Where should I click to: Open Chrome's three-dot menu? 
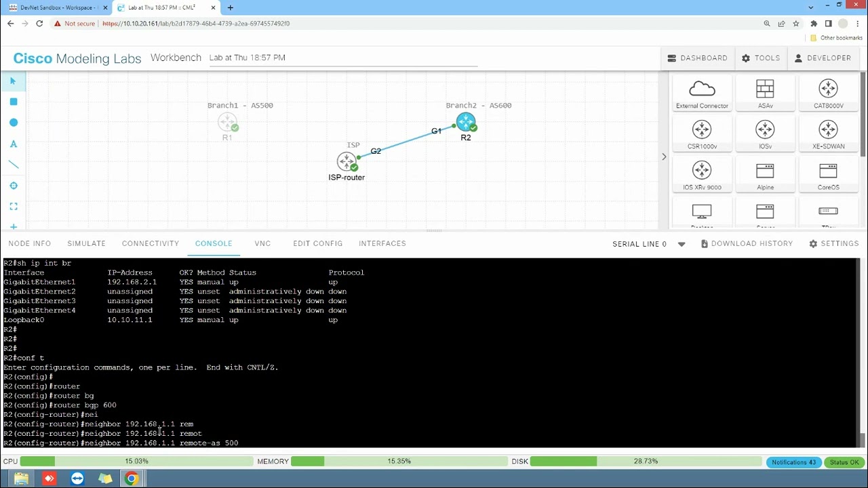point(858,24)
